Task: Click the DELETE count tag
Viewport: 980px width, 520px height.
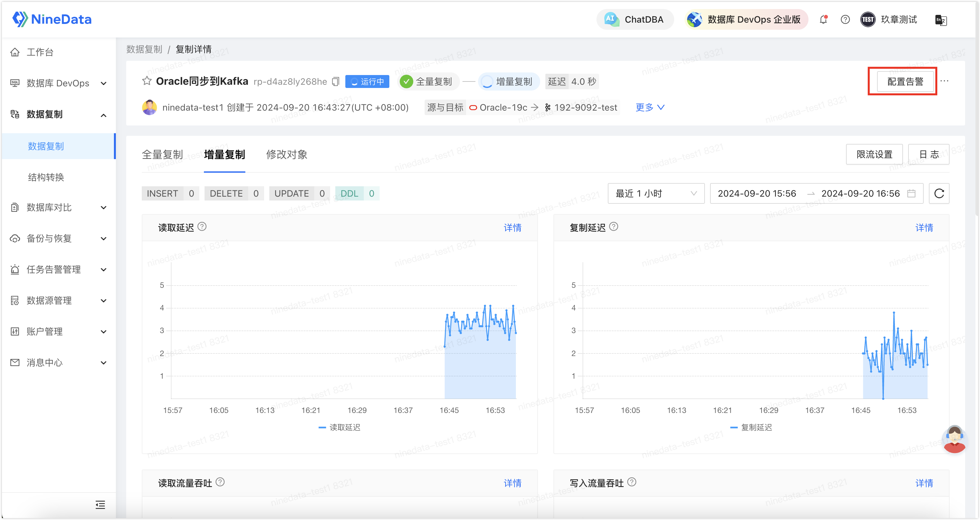Action: point(234,193)
